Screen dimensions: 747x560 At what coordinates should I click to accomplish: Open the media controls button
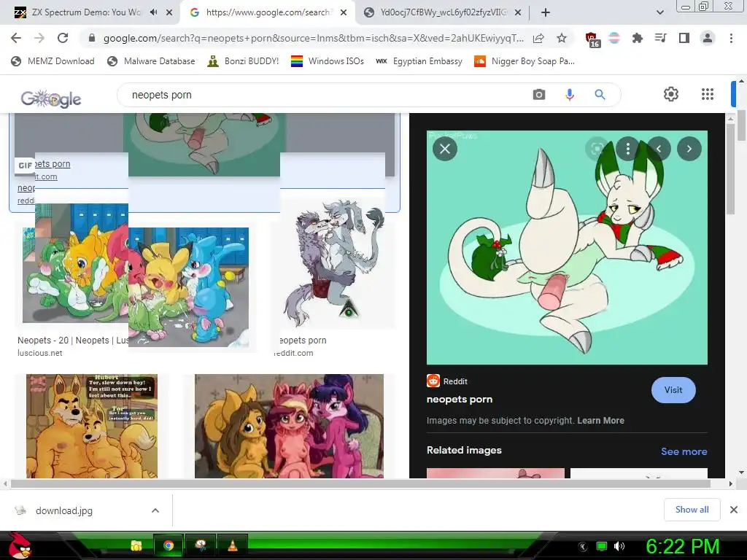click(661, 38)
